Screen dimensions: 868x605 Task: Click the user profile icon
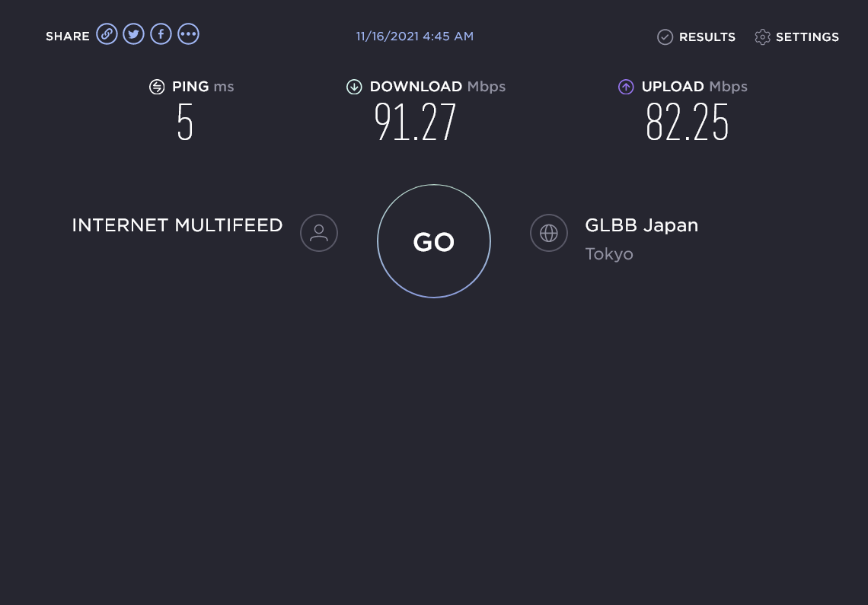pos(319,233)
